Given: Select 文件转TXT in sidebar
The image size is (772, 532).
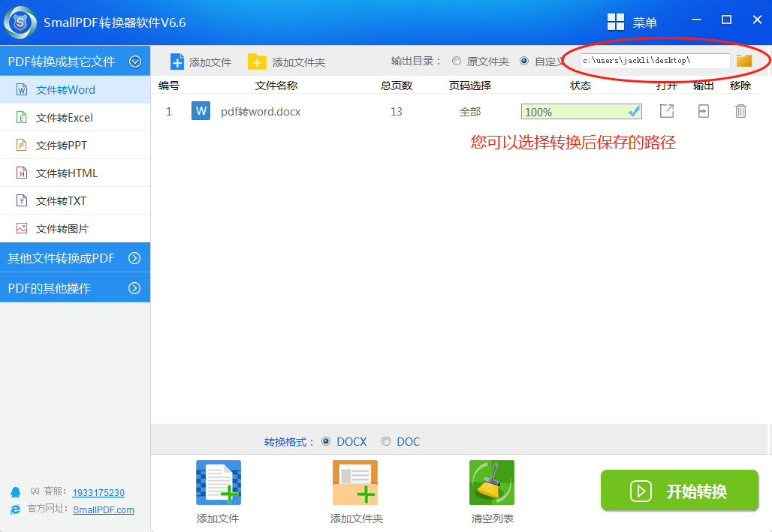Looking at the screenshot, I should 75,201.
